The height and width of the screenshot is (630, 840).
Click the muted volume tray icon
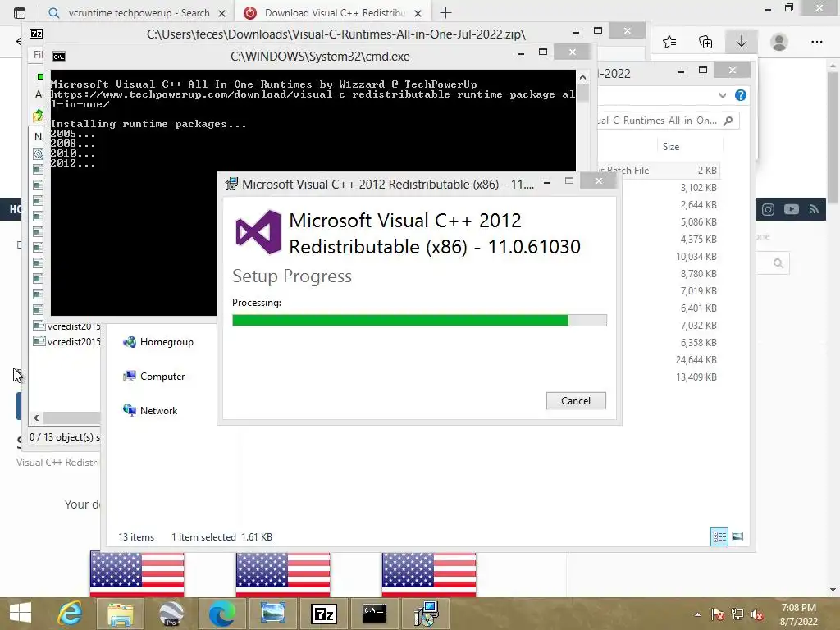point(757,614)
